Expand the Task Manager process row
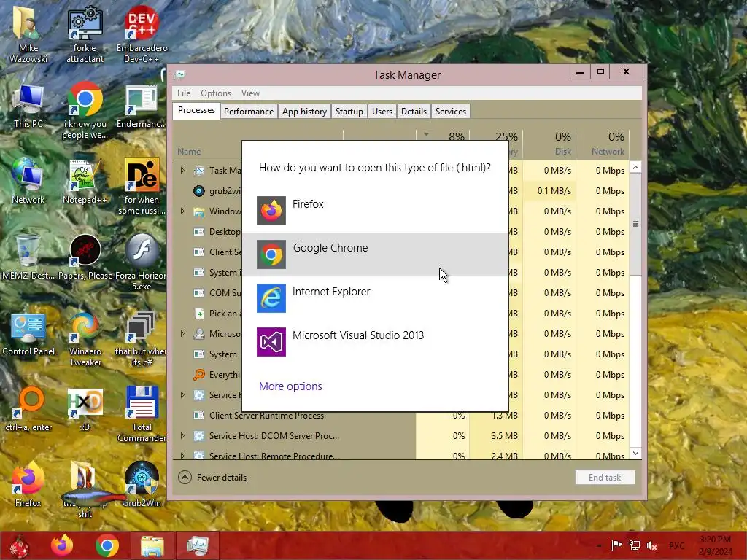Viewport: 747px width, 560px height. (x=182, y=170)
